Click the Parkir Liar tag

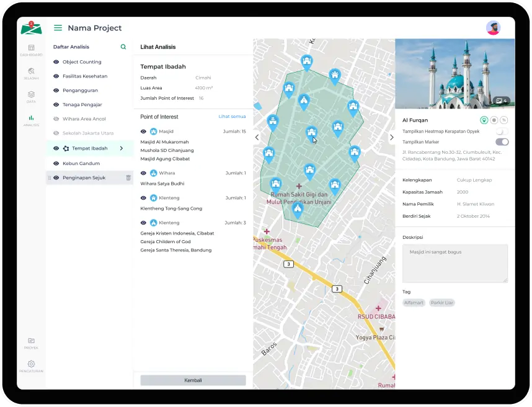[441, 302]
